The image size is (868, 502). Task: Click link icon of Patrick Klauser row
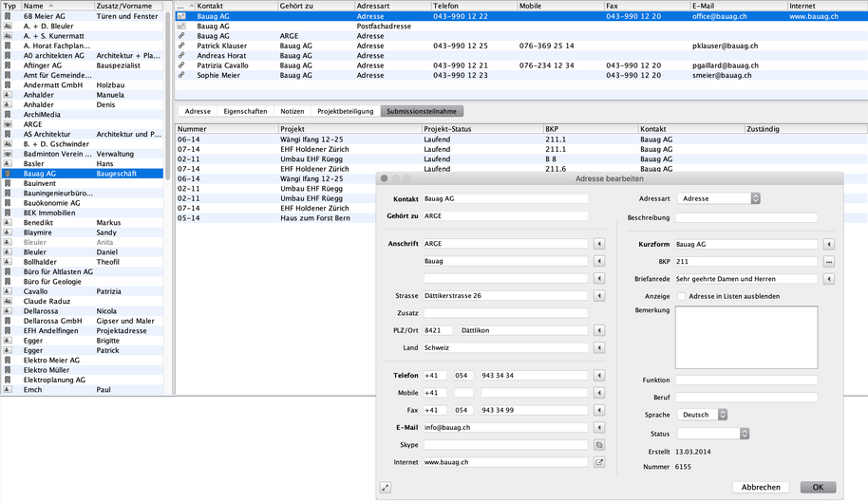[181, 46]
